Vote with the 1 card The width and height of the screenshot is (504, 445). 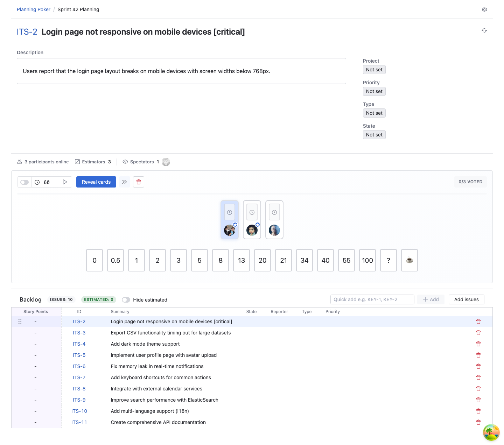point(136,260)
